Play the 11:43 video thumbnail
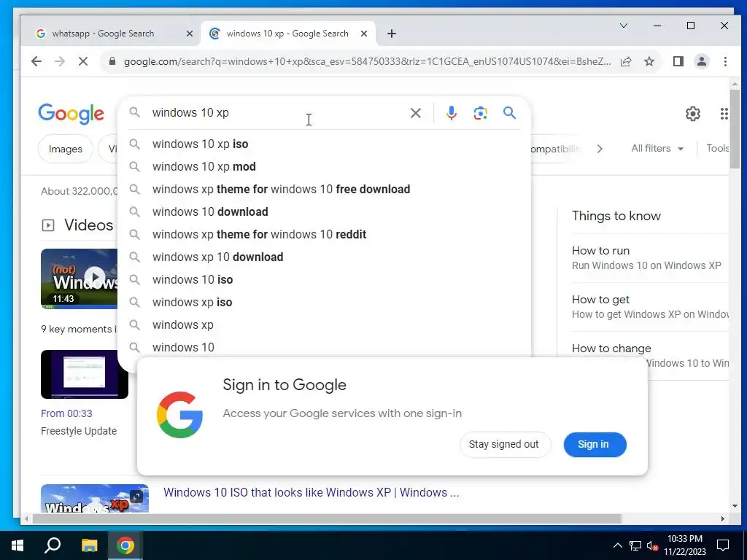The height and width of the screenshot is (560, 747). pyautogui.click(x=79, y=279)
